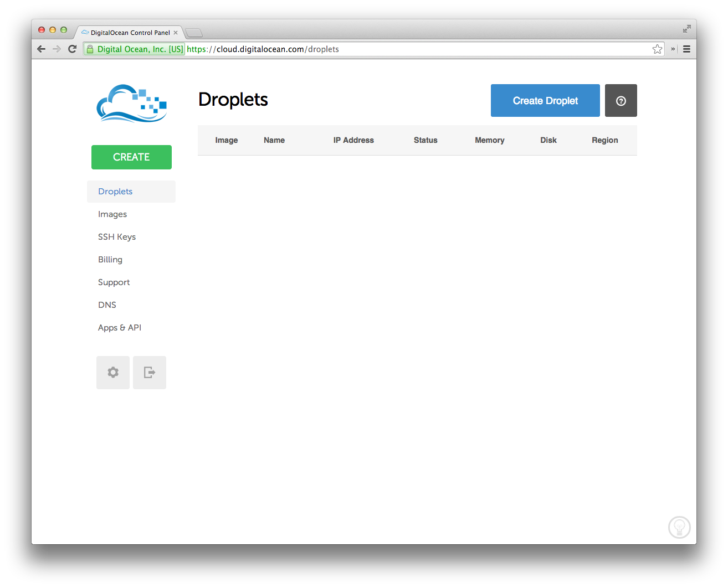Reload the page with the refresh icon
The width and height of the screenshot is (728, 588).
pyautogui.click(x=72, y=49)
